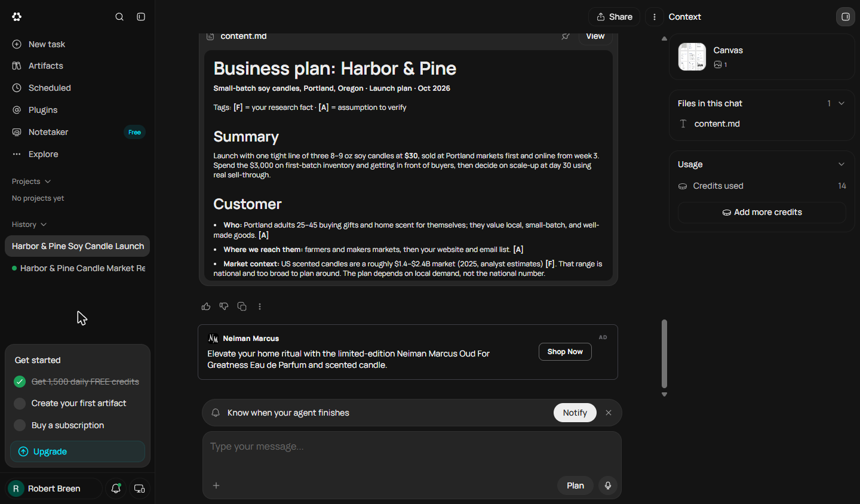This screenshot has height=504, width=860.
Task: Toggle the completed free credits checkmark
Action: pyautogui.click(x=20, y=382)
